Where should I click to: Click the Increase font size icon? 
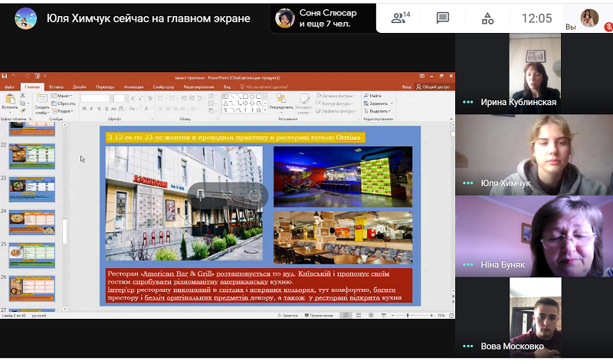tap(133, 98)
